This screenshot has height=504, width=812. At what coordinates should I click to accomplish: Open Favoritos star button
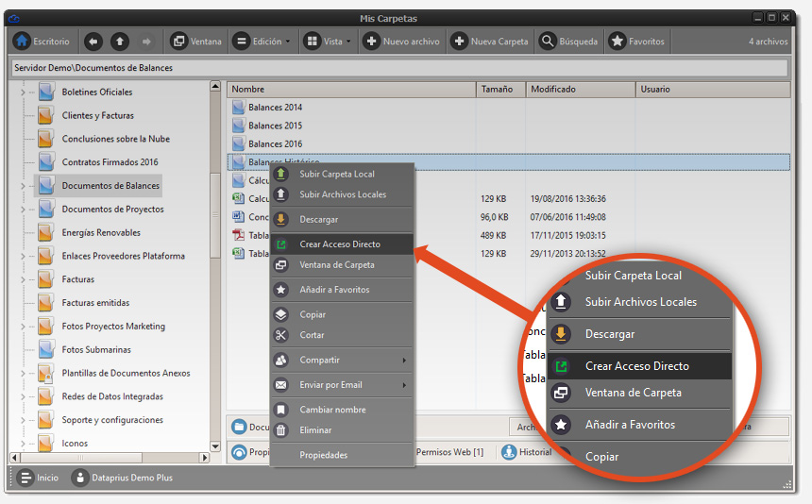[637, 42]
